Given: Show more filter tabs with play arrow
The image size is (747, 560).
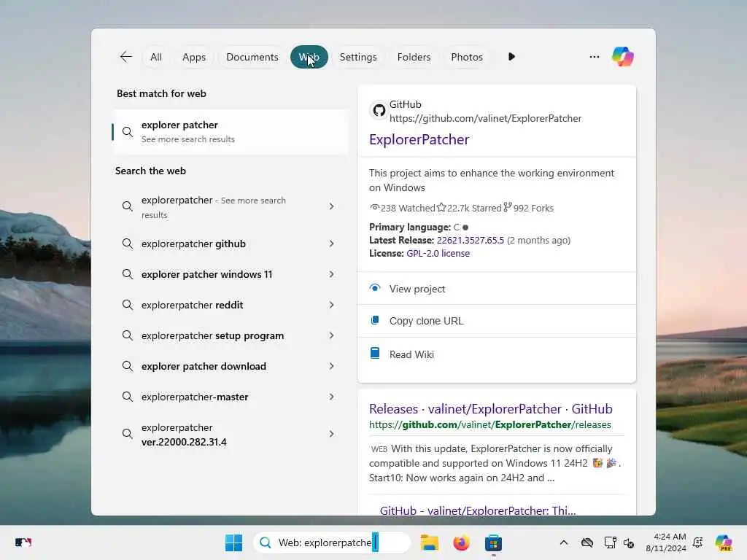Looking at the screenshot, I should point(511,57).
